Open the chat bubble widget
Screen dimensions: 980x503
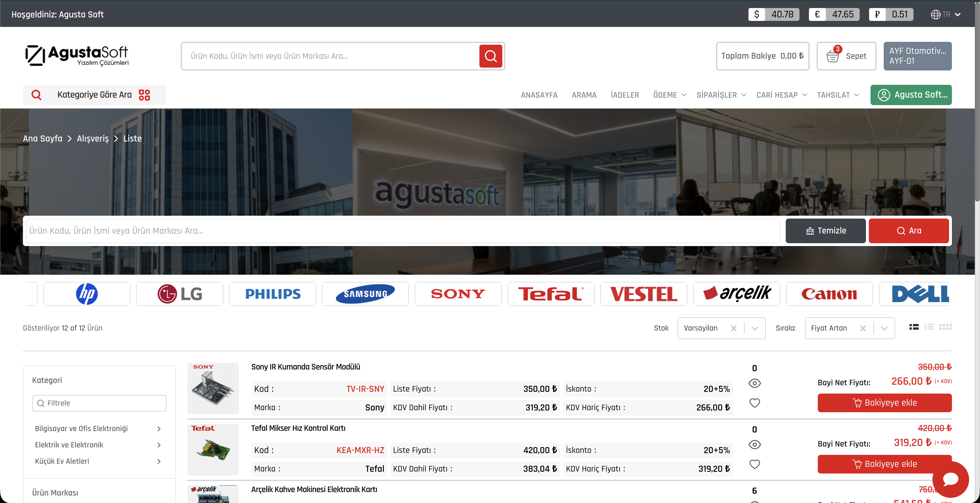(x=950, y=479)
